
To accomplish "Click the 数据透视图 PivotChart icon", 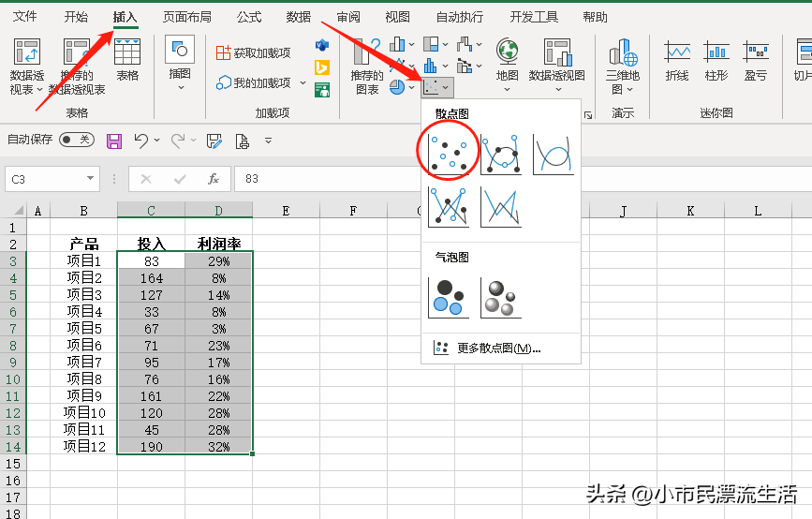I will tap(556, 53).
